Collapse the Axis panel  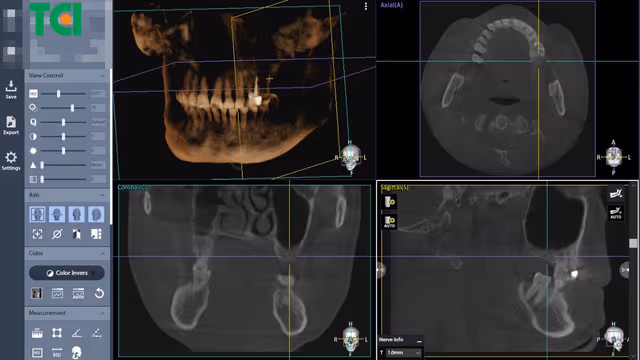point(102,196)
